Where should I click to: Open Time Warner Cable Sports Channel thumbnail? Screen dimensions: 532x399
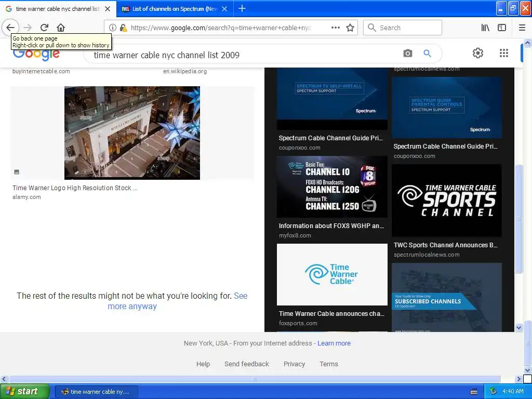point(446,200)
